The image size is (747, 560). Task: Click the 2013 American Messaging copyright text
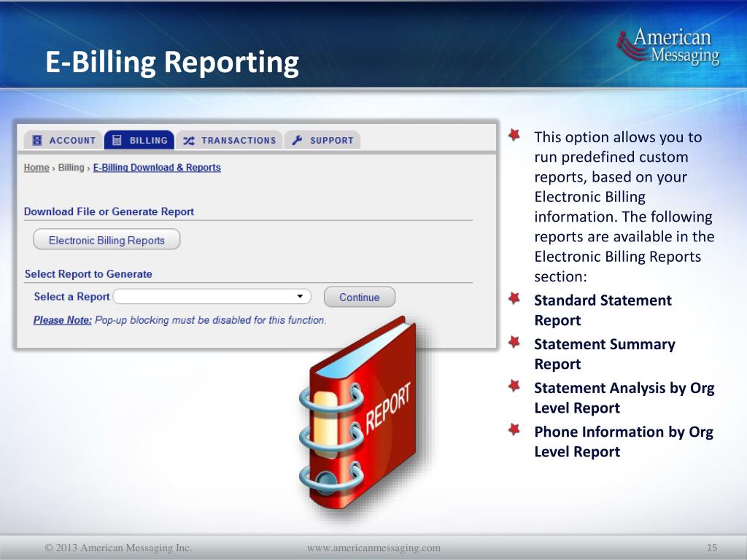pyautogui.click(x=118, y=548)
